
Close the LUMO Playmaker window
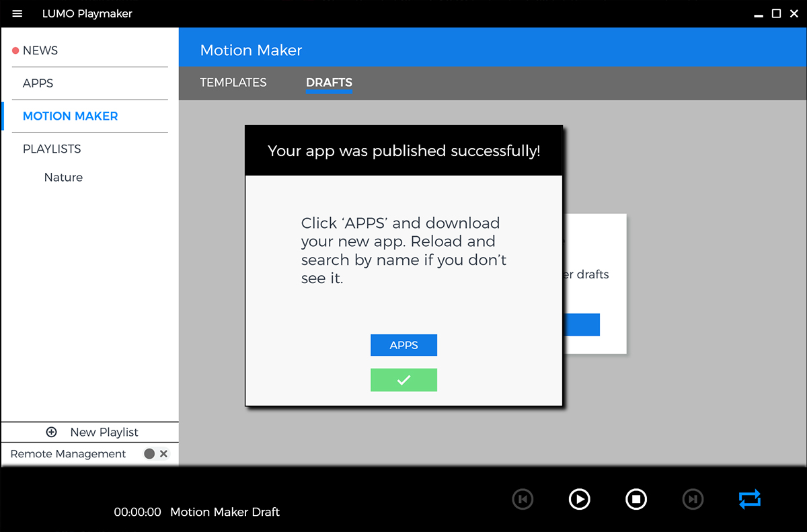point(796,13)
